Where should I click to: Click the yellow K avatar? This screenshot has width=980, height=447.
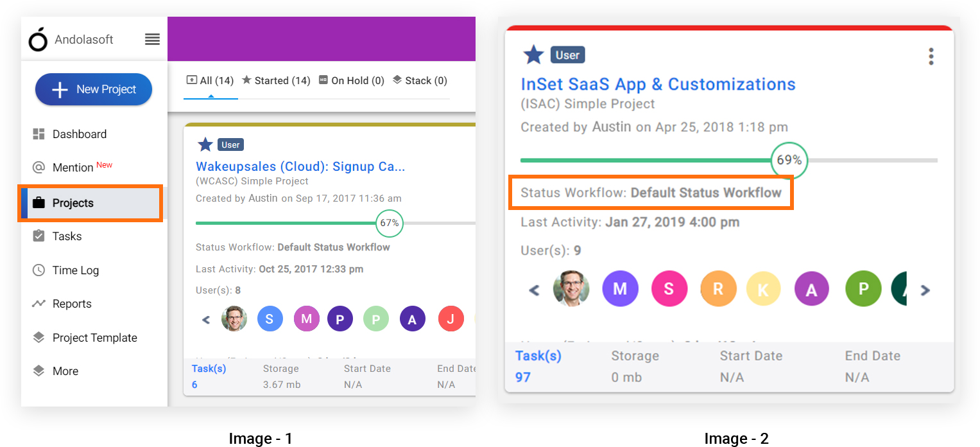(763, 288)
